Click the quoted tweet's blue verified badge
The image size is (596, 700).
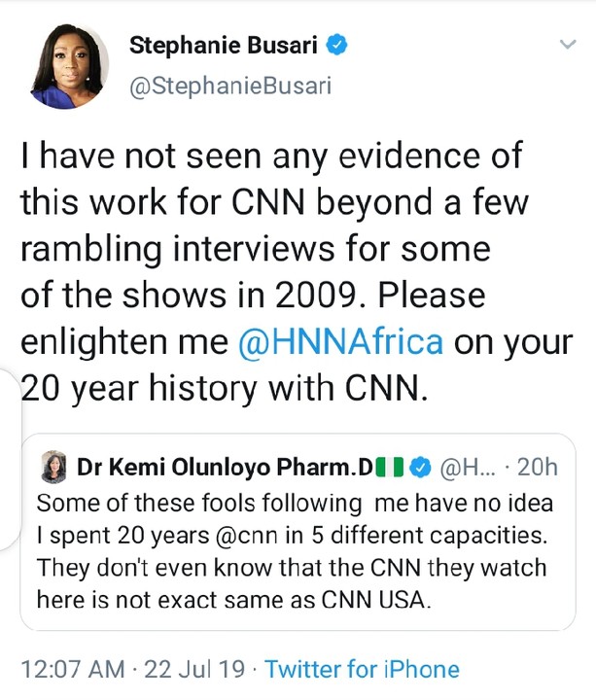[420, 468]
